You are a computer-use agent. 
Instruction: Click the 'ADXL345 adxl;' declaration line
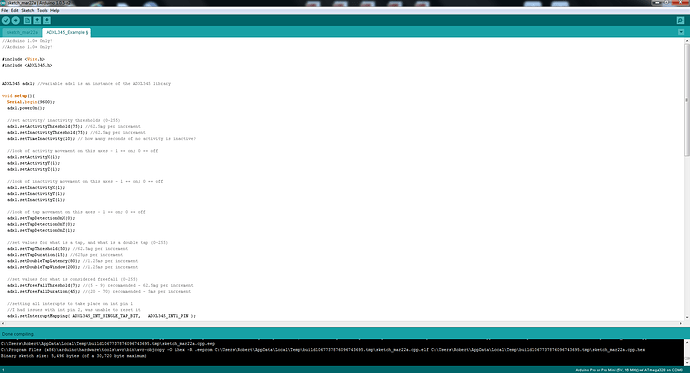(x=18, y=84)
